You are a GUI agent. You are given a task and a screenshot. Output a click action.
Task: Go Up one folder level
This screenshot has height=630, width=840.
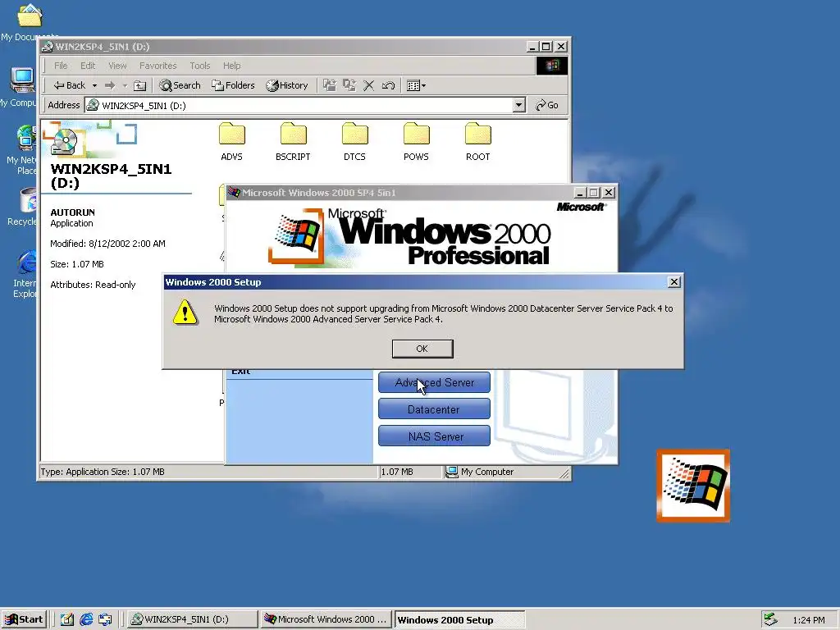pos(139,85)
